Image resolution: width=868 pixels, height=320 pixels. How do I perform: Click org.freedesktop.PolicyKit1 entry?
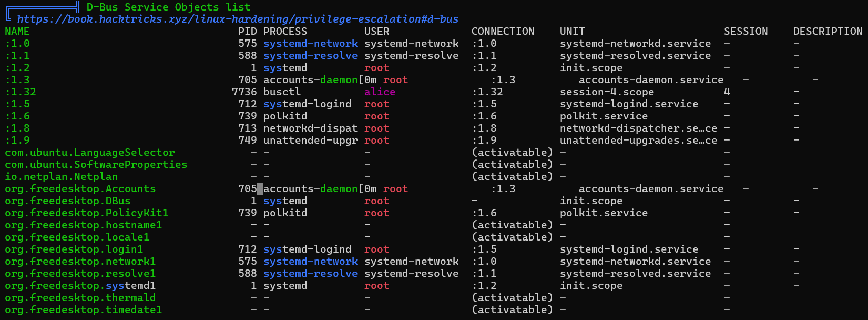(x=87, y=213)
